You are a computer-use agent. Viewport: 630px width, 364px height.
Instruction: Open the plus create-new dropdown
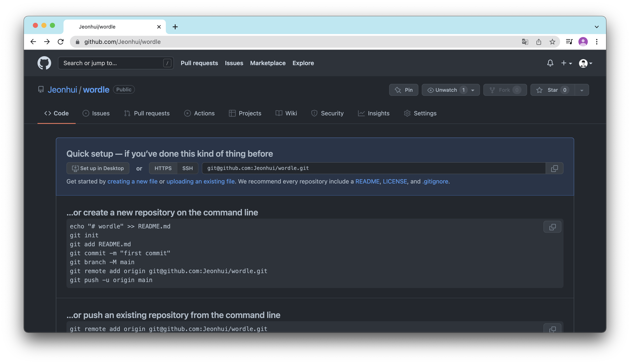566,63
